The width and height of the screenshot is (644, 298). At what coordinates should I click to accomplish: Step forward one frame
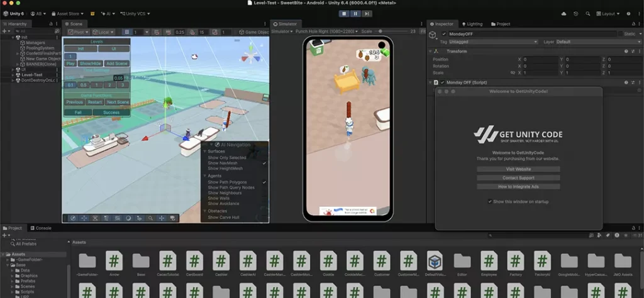pos(367,14)
